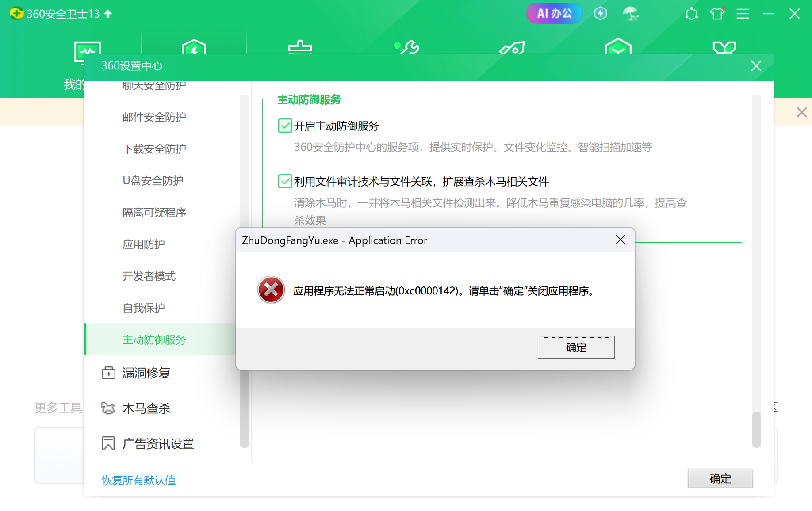Screen dimensions: 812x511
Task: Click the blue lightning shield icon in title bar
Action: point(600,14)
